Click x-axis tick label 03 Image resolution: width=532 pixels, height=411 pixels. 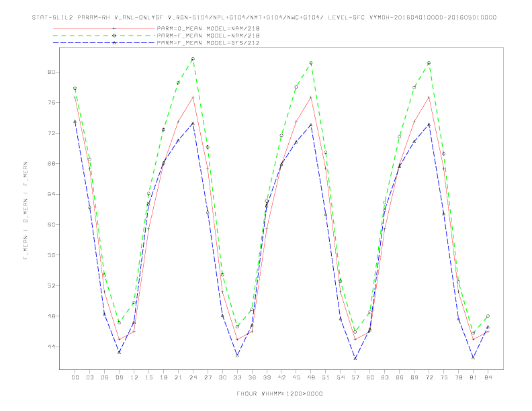click(89, 377)
